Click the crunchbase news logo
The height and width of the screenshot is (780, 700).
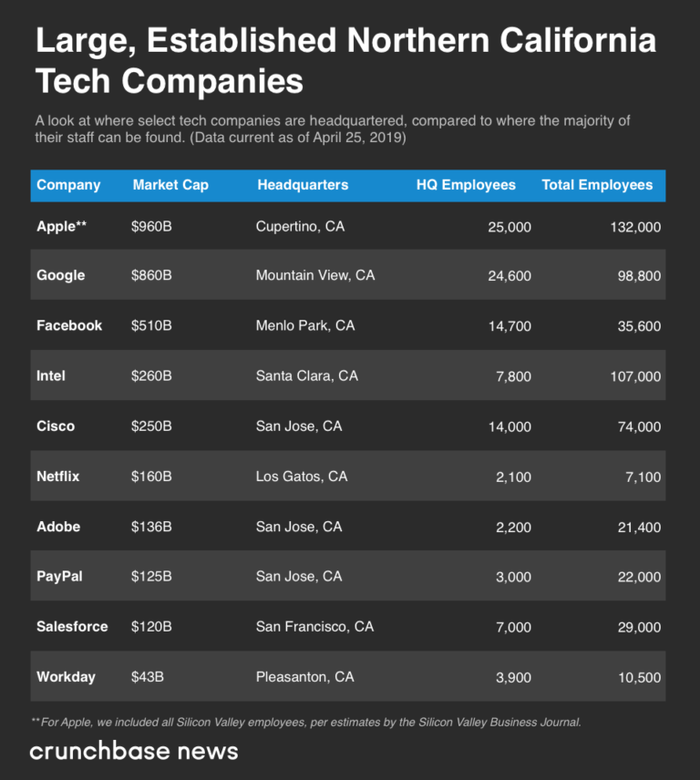[x=134, y=752]
